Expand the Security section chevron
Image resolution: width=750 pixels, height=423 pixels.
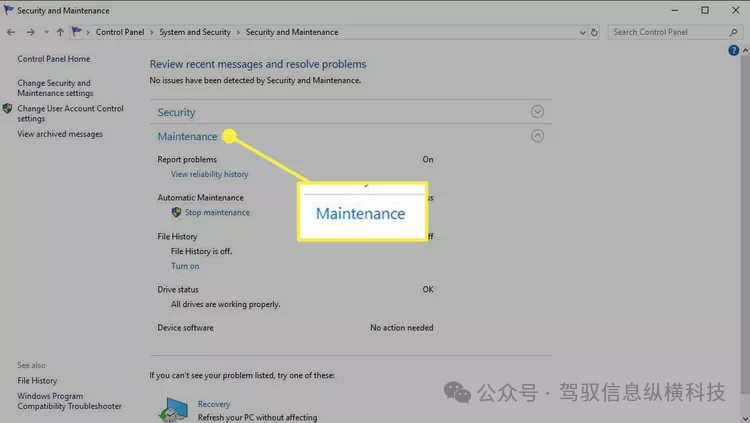[537, 111]
